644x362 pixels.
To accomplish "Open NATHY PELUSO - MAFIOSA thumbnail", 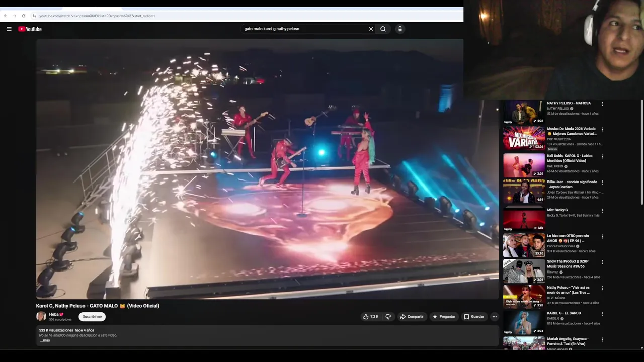I will 524,113.
